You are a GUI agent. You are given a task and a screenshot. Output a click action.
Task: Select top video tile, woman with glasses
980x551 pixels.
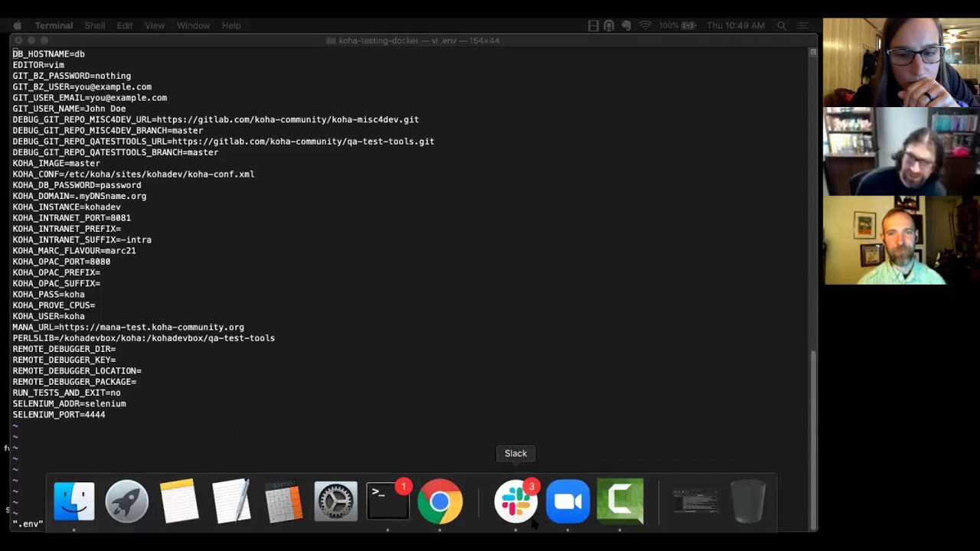pyautogui.click(x=901, y=62)
